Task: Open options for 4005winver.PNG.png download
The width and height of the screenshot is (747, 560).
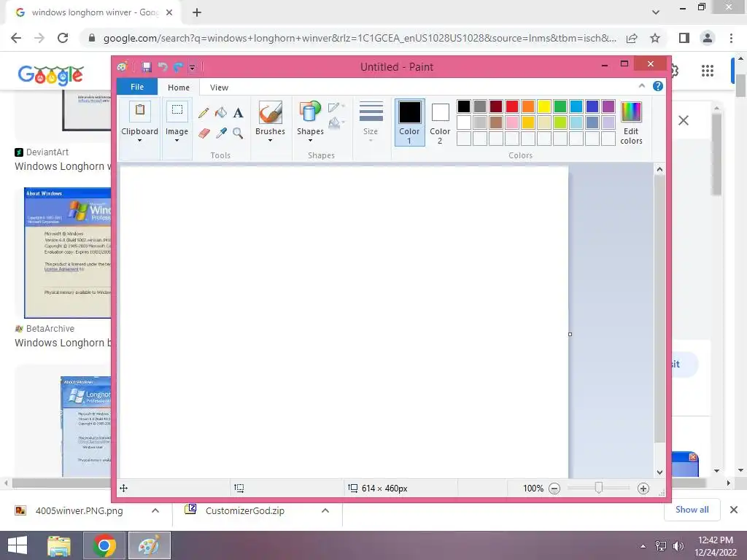Action: 155,510
